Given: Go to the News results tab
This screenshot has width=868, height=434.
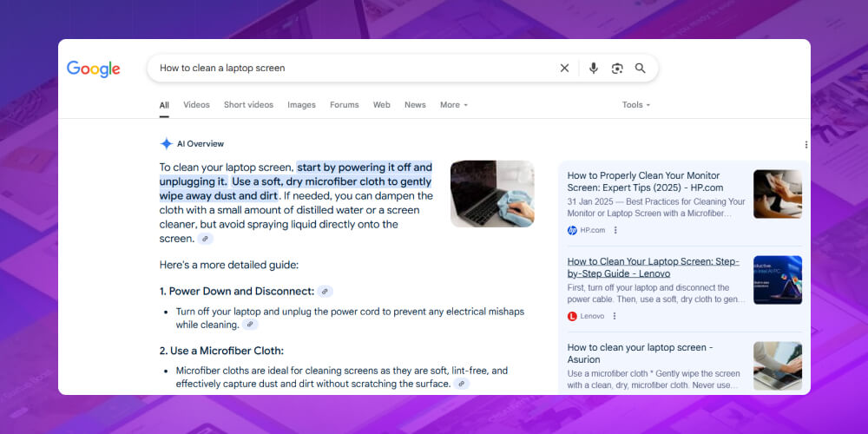Looking at the screenshot, I should pyautogui.click(x=415, y=105).
